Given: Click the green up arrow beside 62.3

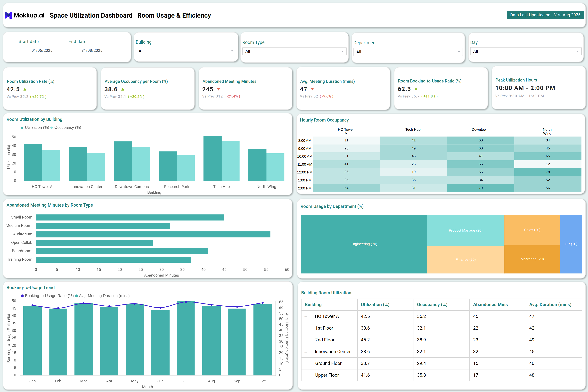Looking at the screenshot, I should pos(416,89).
